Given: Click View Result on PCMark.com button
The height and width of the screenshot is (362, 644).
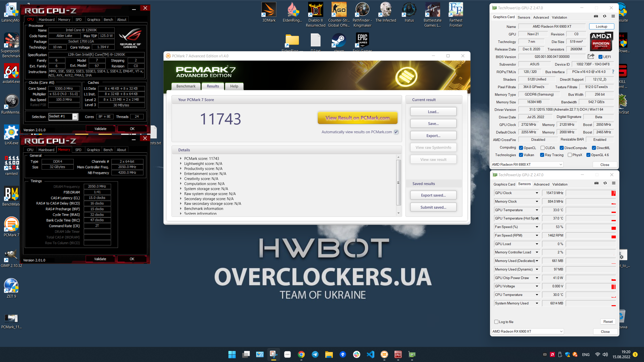Looking at the screenshot, I should pos(357,118).
